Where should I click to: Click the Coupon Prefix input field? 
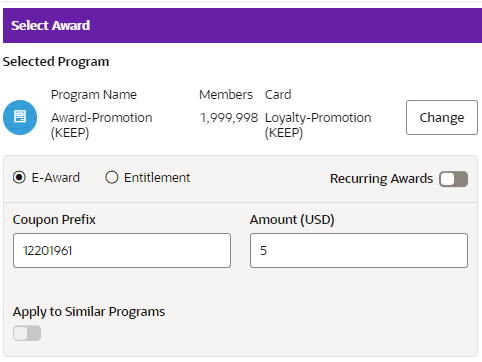click(122, 250)
